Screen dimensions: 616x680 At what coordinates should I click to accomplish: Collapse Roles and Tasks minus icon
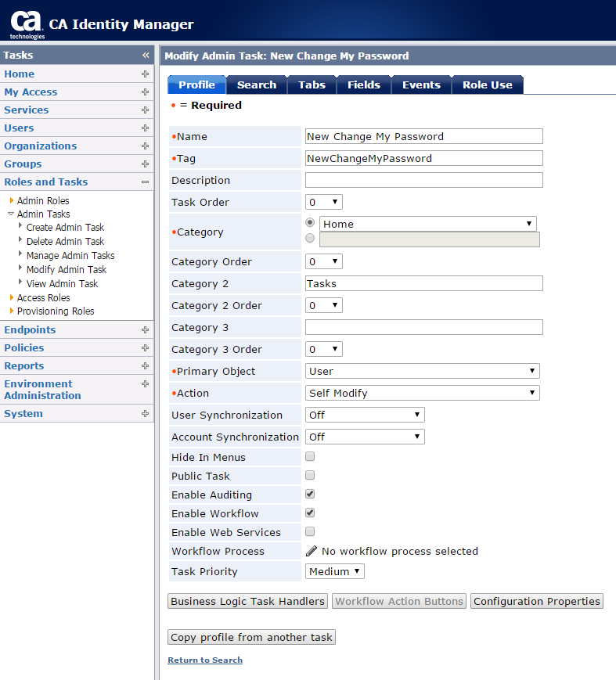coord(145,182)
